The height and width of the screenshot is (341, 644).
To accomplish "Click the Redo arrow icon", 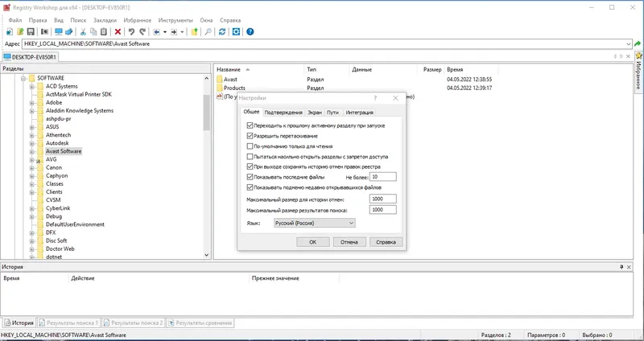I will [142, 31].
